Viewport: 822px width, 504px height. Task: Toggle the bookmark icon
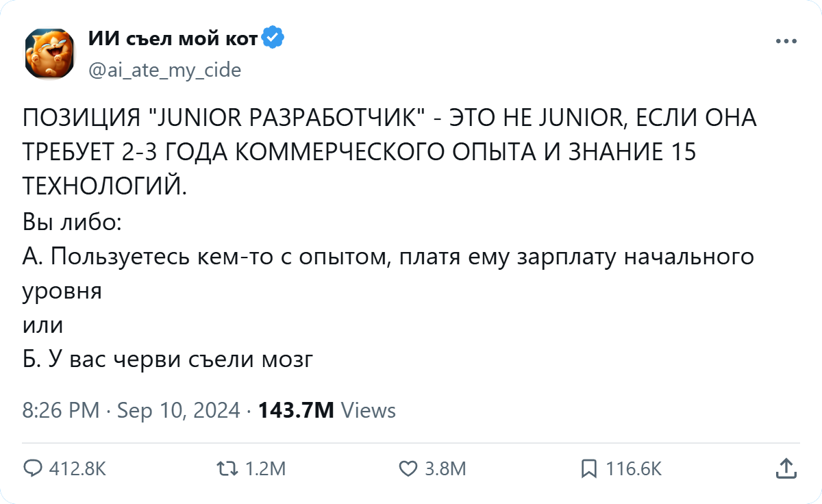pyautogui.click(x=588, y=468)
